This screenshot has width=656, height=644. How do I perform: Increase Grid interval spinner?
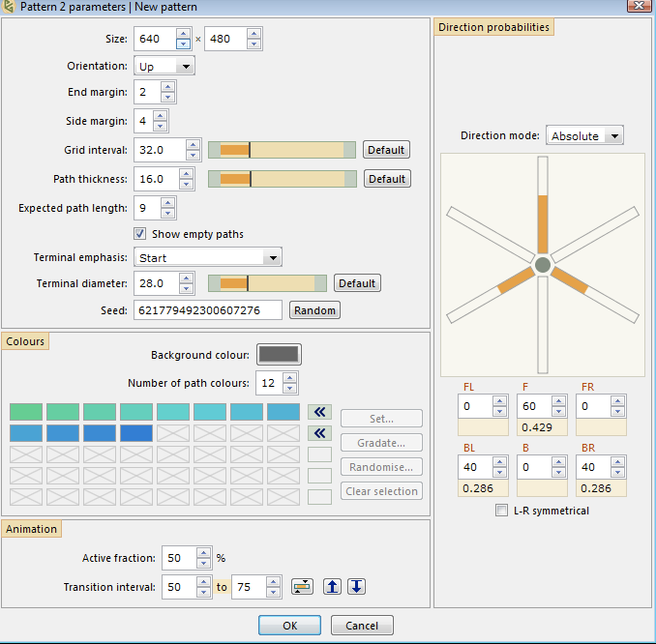point(193,145)
